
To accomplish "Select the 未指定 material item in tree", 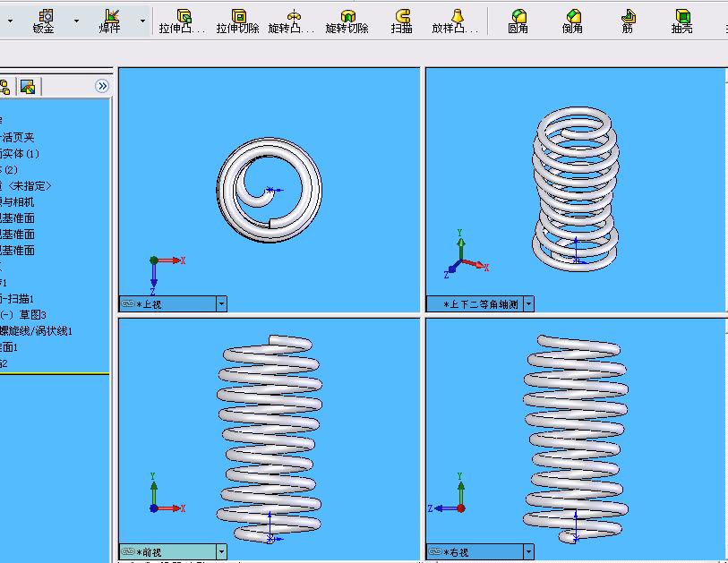I will (26, 186).
